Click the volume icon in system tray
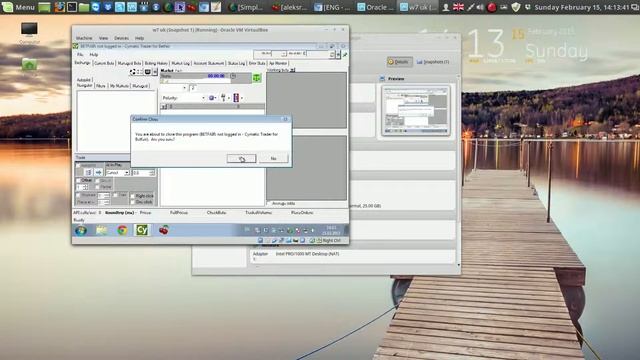Image resolution: width=640 pixels, height=360 pixels. (x=480, y=7)
